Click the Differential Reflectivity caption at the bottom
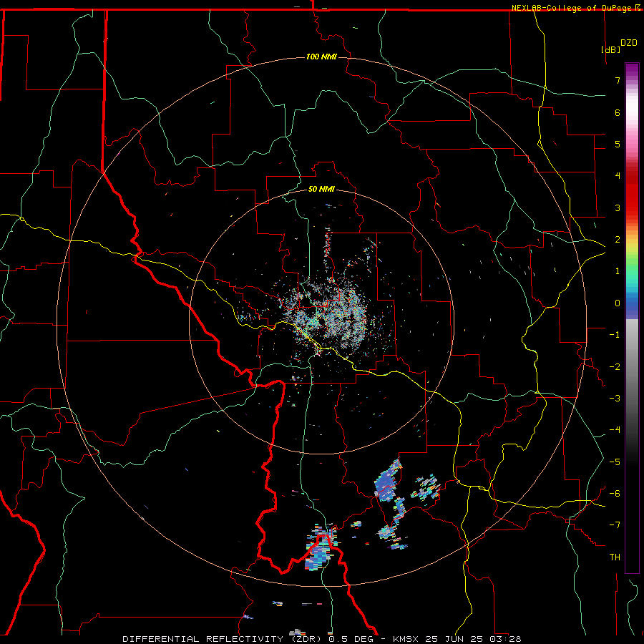644x644 pixels. pos(322,639)
